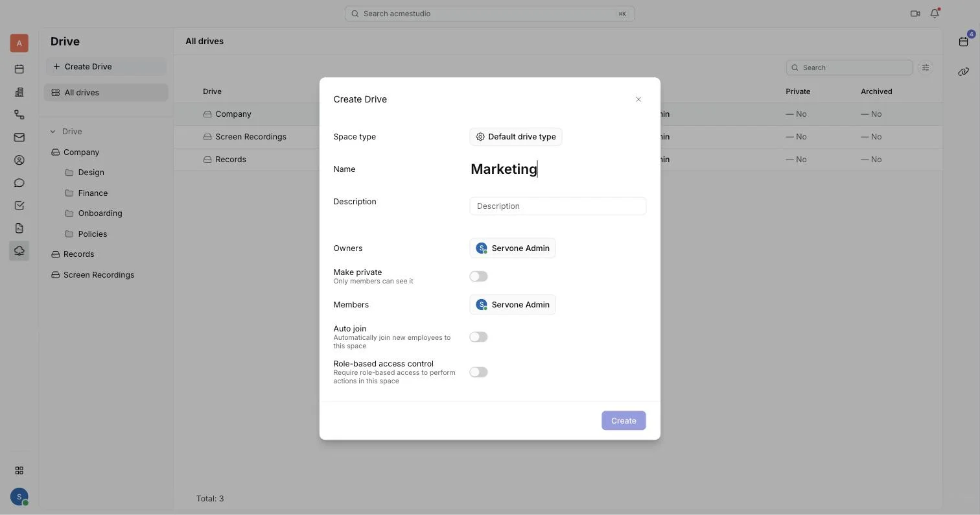The image size is (980, 515).
Task: Click the Name field containing Marketing
Action: [558, 169]
